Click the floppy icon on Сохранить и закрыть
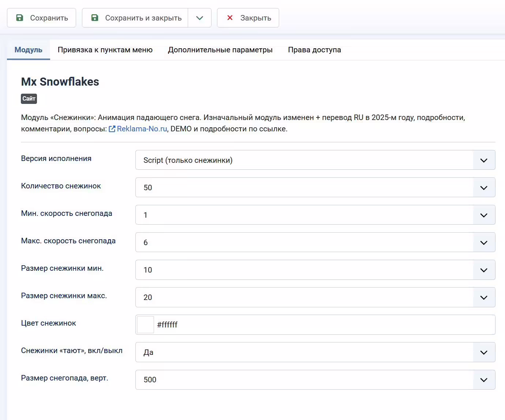This screenshot has width=505, height=420. coord(95,18)
